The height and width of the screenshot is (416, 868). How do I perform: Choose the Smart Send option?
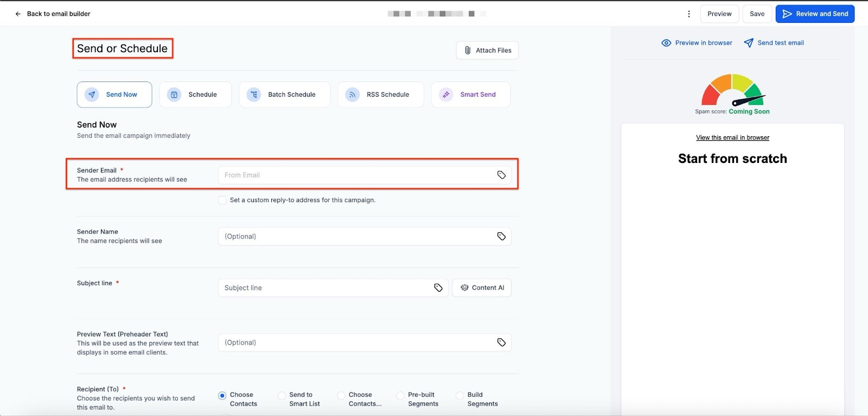(x=471, y=94)
